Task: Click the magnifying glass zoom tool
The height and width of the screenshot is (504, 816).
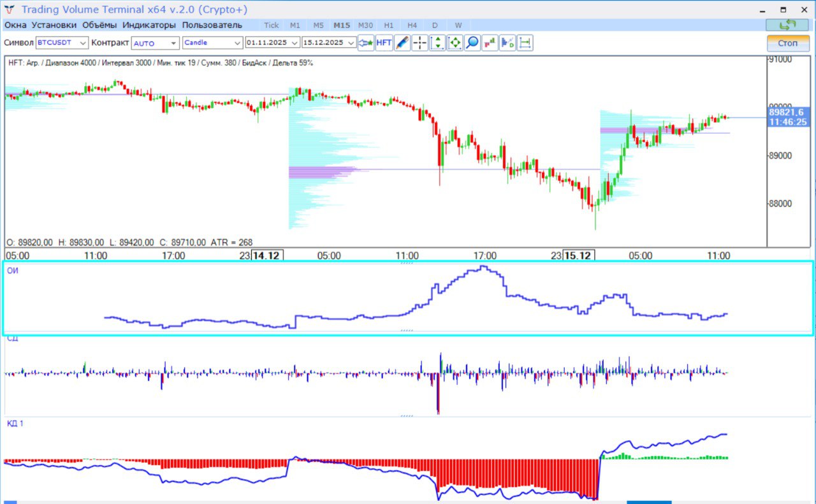Action: click(x=472, y=43)
